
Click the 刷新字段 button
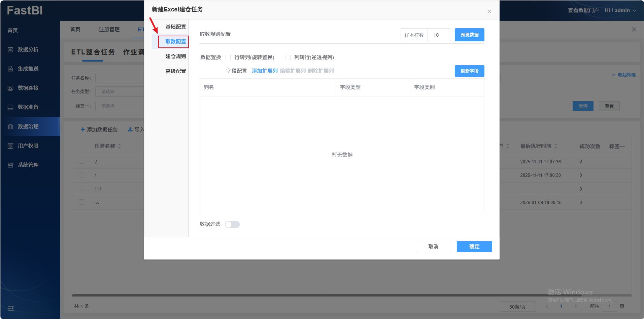click(x=470, y=71)
